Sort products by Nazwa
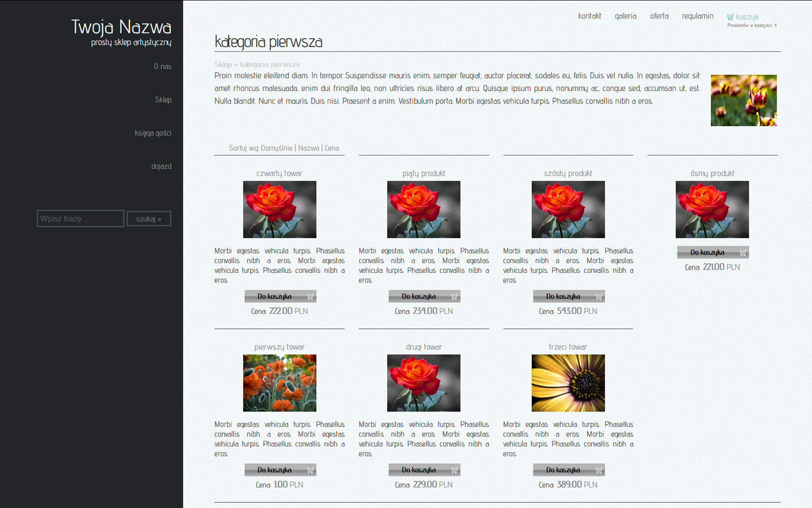This screenshot has width=812, height=508. 309,148
